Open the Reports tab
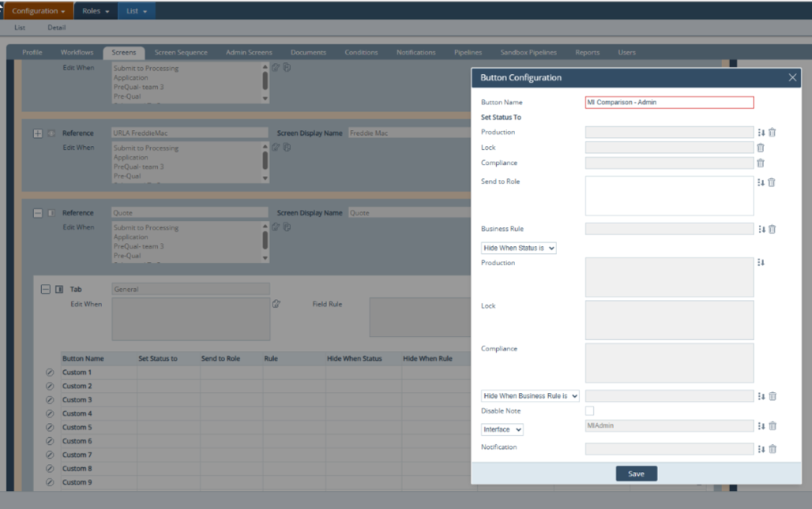This screenshot has height=509, width=812. [587, 52]
